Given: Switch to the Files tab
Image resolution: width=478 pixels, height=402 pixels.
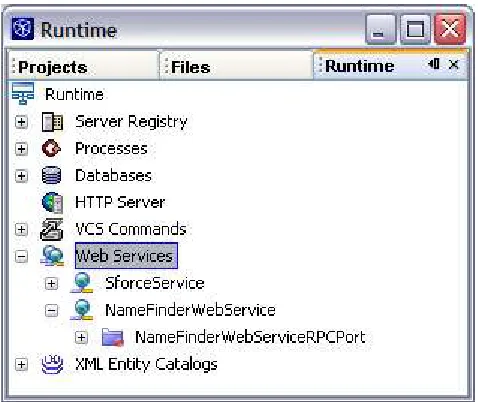Looking at the screenshot, I should point(190,67).
